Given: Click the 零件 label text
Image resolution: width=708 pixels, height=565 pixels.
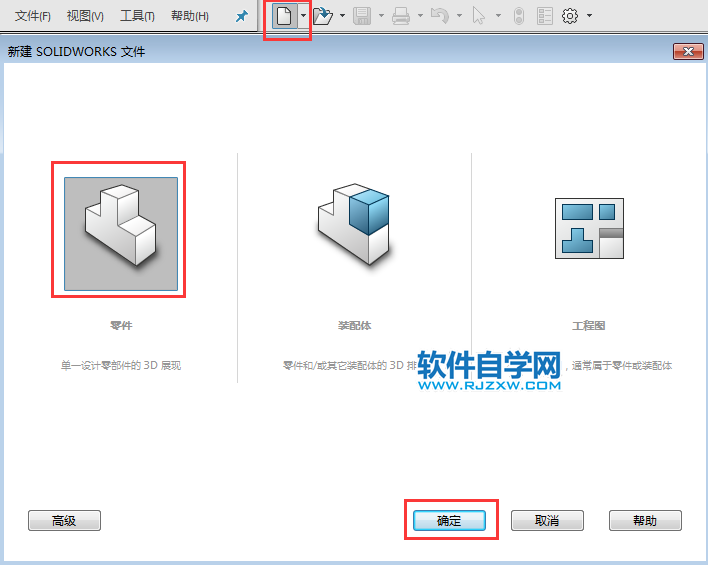Looking at the screenshot, I should [x=121, y=326].
